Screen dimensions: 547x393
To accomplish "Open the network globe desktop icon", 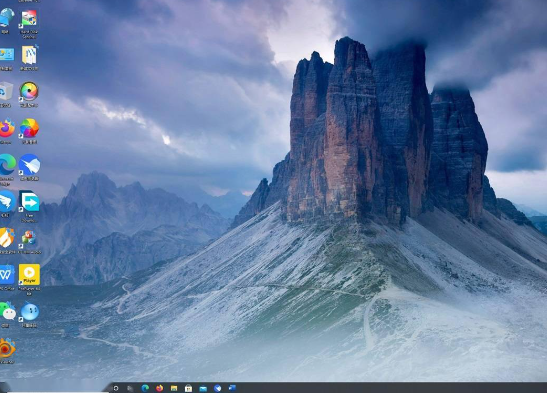I will coord(7,17).
